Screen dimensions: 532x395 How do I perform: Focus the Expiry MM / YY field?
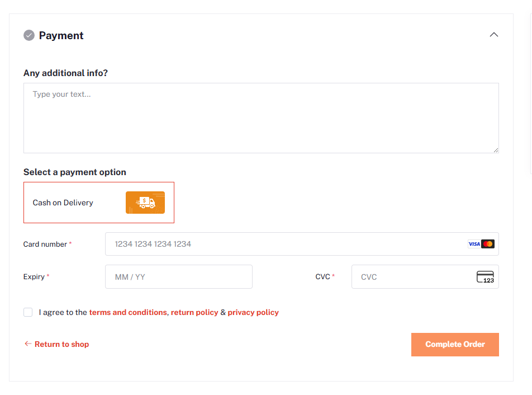(x=178, y=277)
